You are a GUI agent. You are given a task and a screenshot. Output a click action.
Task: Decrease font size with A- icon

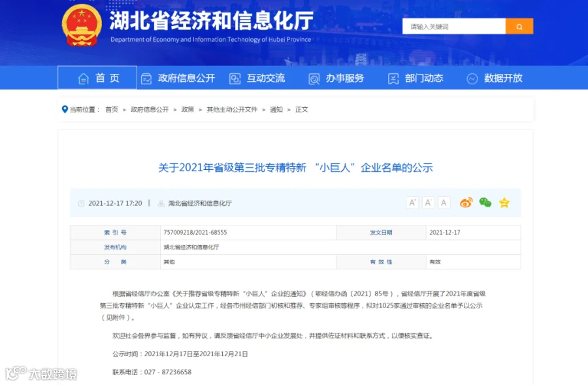click(x=428, y=203)
